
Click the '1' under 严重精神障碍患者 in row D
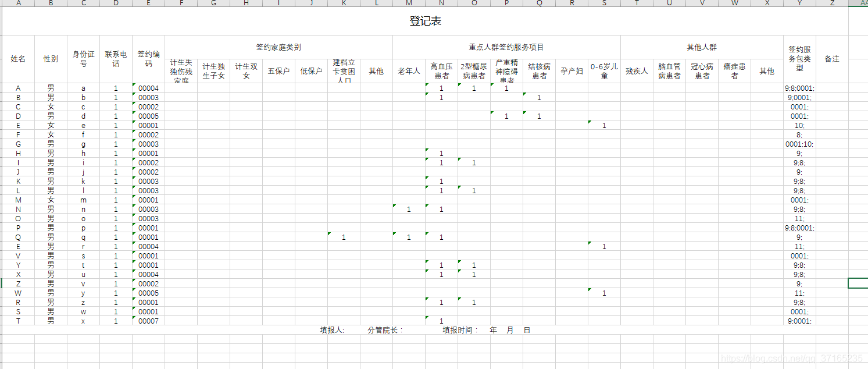506,116
